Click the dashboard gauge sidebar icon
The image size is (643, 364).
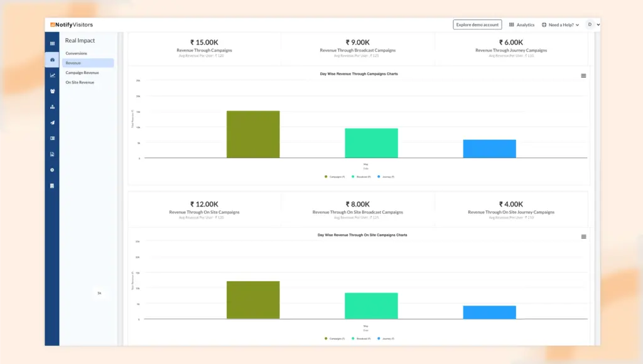[x=52, y=60]
